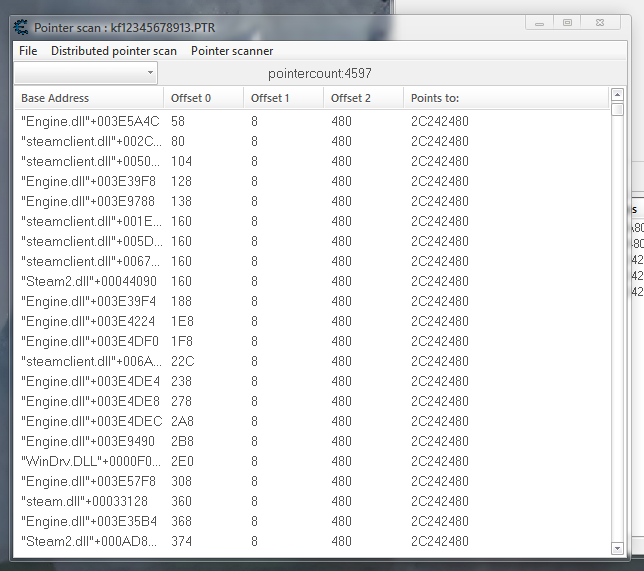Click the vertical scrollbar thumb
644x571 pixels.
click(617, 110)
